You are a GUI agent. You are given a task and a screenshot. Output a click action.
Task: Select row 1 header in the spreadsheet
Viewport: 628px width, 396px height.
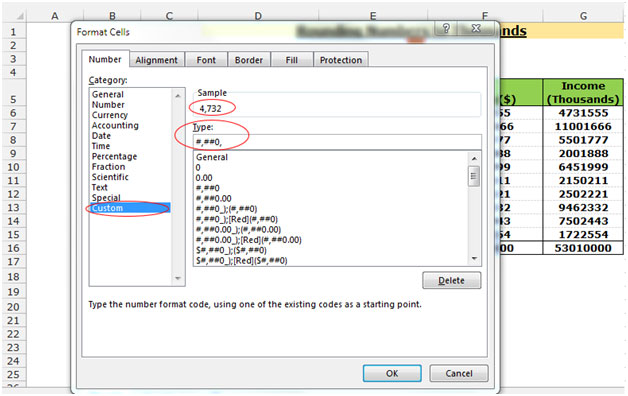click(x=14, y=32)
